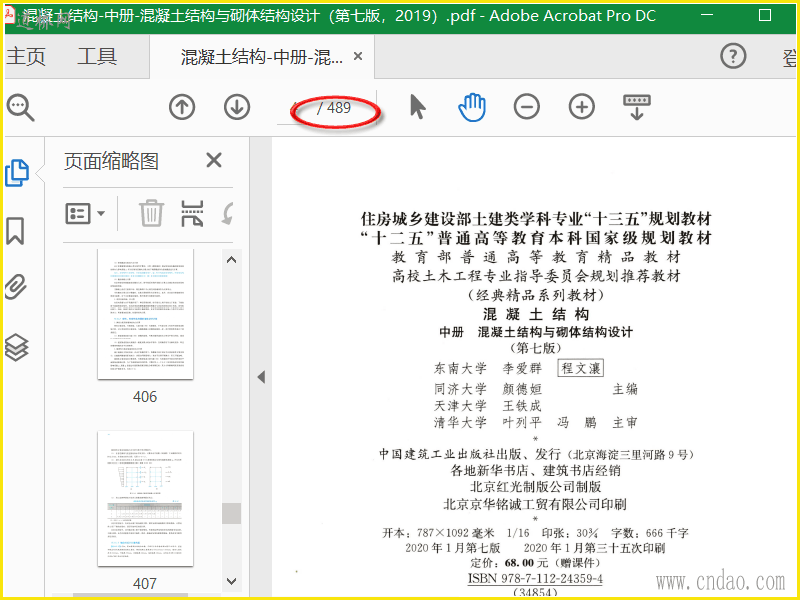Image resolution: width=800 pixels, height=600 pixels.
Task: Collapse the navigation pane with left triangle
Action: pos(261,377)
